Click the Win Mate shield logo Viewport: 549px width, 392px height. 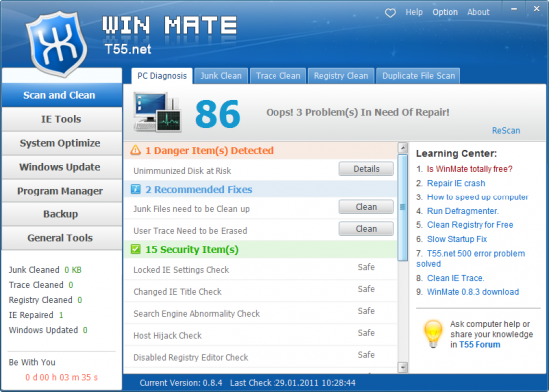pyautogui.click(x=57, y=44)
